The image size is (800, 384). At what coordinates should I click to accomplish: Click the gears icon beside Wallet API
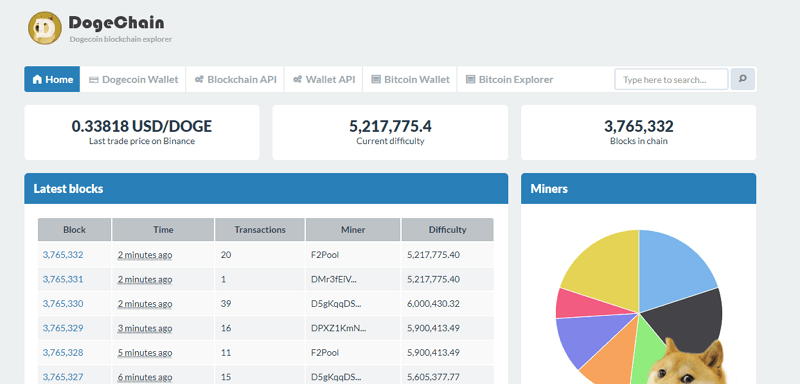[297, 80]
